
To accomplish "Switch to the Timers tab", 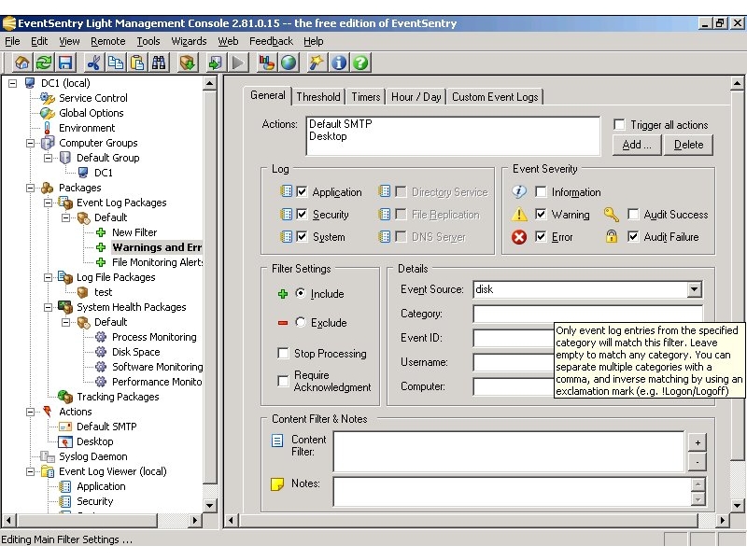I will [366, 97].
